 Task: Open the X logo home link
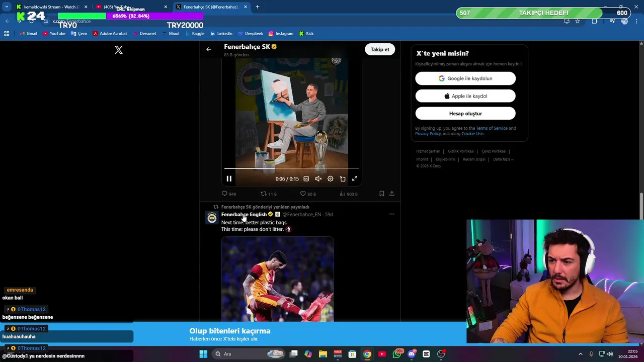[x=119, y=50]
